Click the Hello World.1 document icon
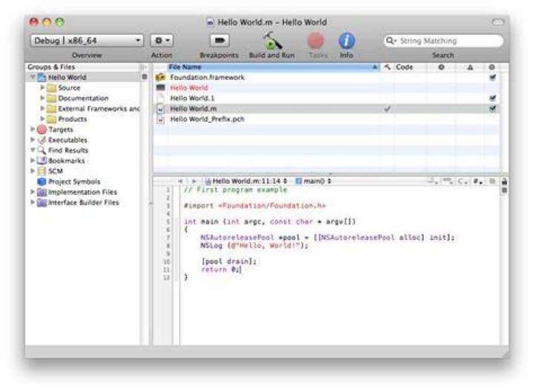The width and height of the screenshot is (534, 392). click(x=160, y=99)
